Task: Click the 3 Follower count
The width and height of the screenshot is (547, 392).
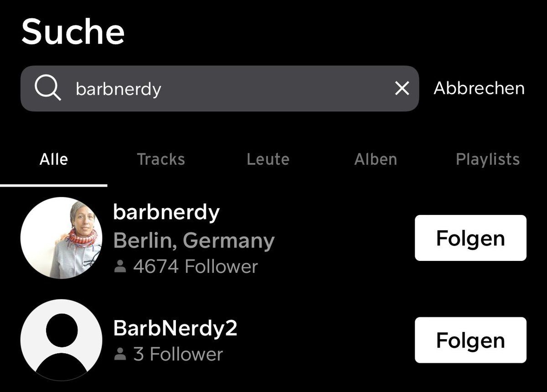Action: pos(178,354)
